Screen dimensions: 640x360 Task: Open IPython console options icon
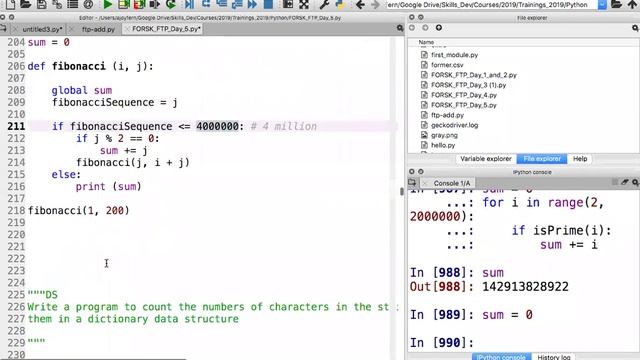635,182
